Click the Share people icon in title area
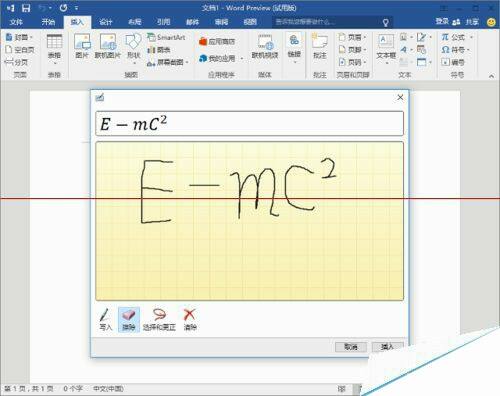500x396 pixels. click(x=456, y=22)
